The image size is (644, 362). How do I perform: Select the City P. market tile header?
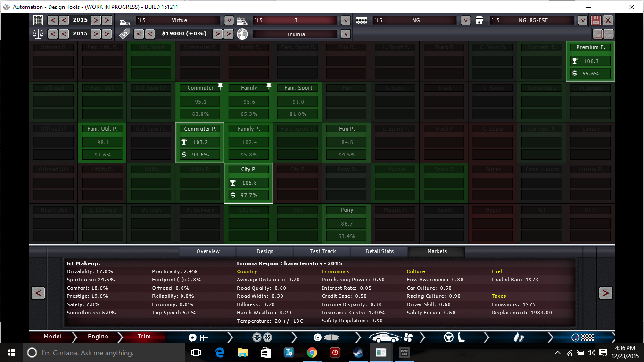pos(249,169)
